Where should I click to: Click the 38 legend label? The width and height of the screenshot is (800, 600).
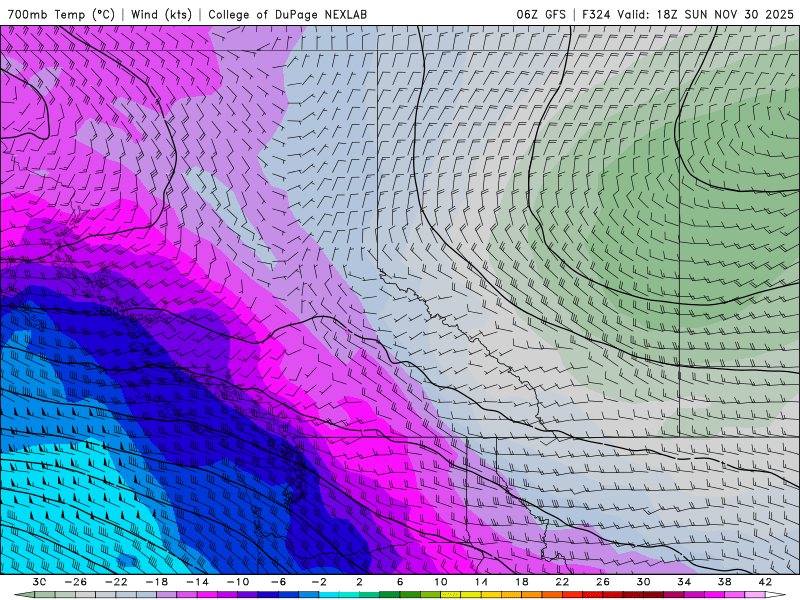point(724,582)
